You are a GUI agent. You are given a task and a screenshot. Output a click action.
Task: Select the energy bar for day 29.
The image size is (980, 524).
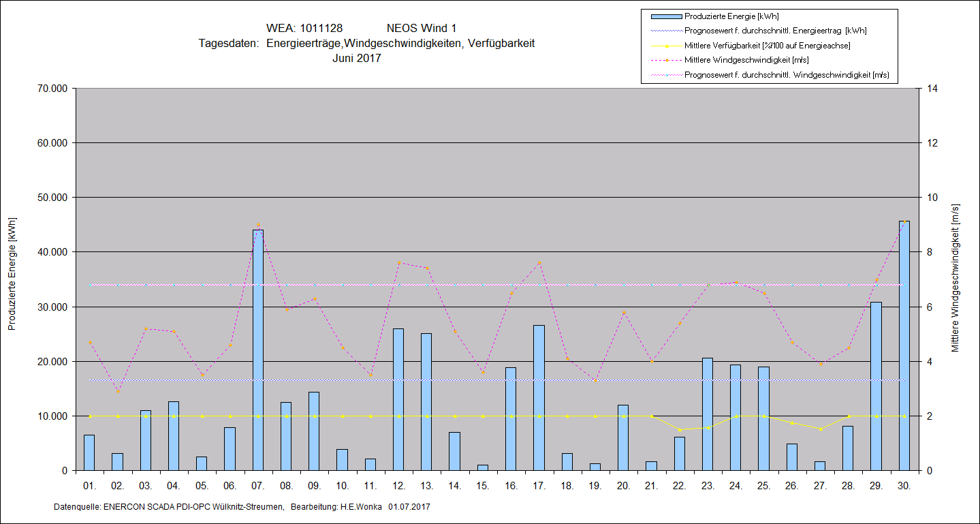(876, 386)
